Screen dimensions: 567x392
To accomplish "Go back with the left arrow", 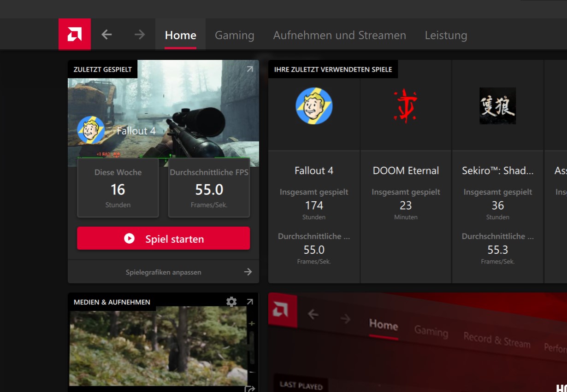I will click(x=106, y=35).
